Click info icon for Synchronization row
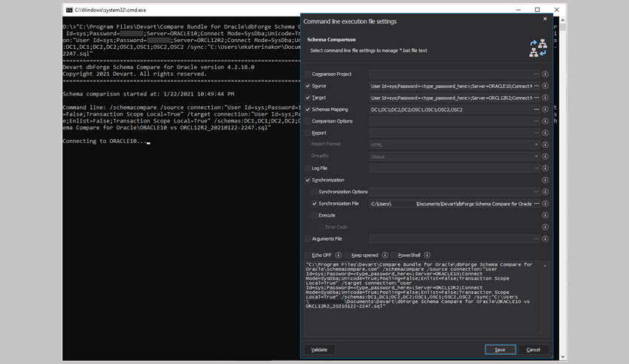629x364 pixels. (x=545, y=180)
